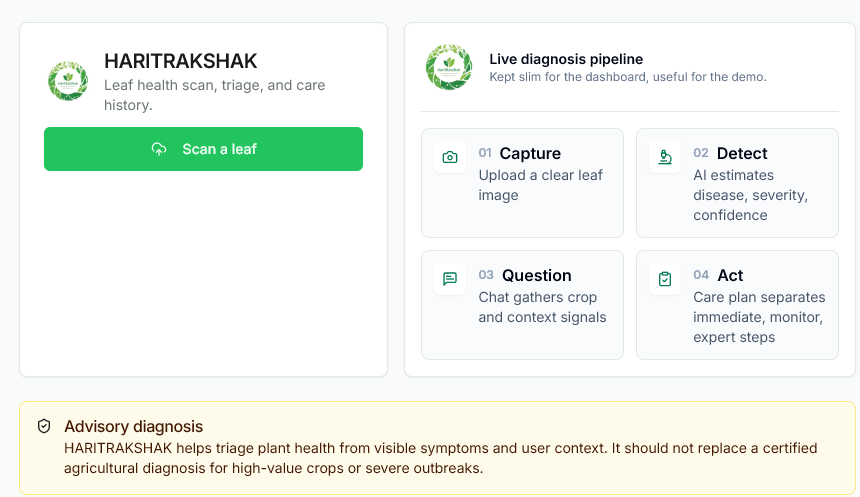This screenshot has height=497, width=860.
Task: Click the camera icon on Capture card
Action: (x=450, y=157)
